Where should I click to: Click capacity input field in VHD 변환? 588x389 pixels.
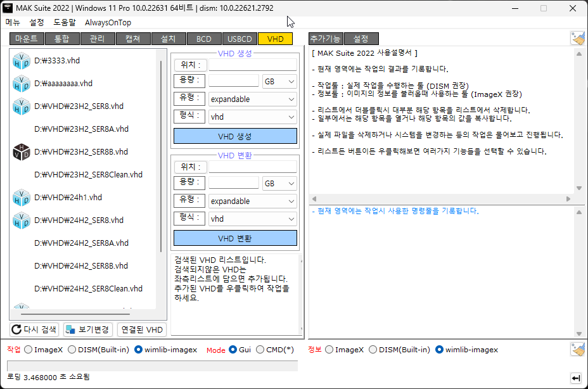click(x=234, y=183)
